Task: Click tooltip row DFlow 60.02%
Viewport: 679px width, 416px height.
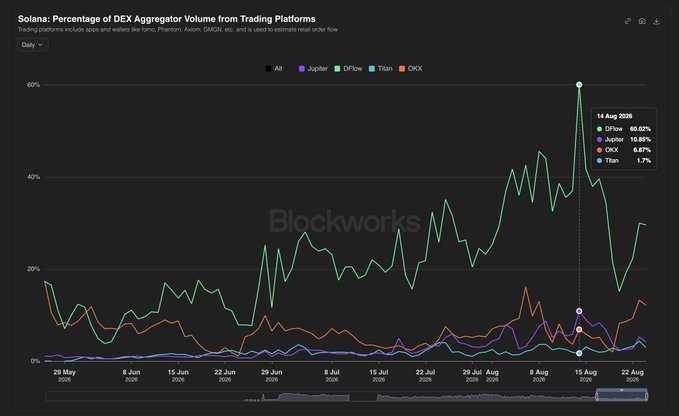Action: (624, 129)
